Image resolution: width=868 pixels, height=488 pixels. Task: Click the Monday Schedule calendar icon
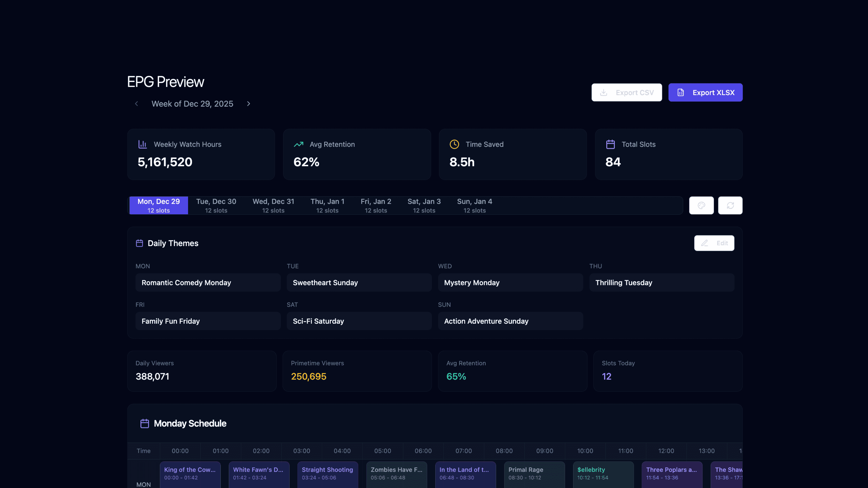pyautogui.click(x=145, y=423)
